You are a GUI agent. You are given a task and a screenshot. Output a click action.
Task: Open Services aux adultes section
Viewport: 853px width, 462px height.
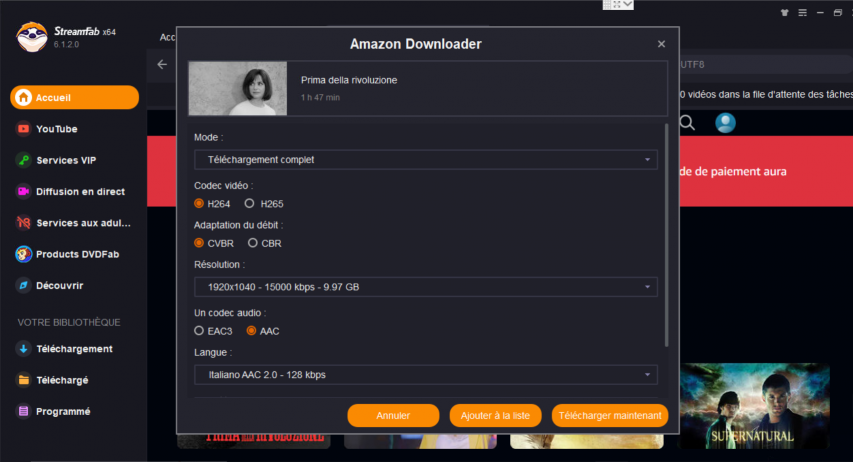(83, 223)
